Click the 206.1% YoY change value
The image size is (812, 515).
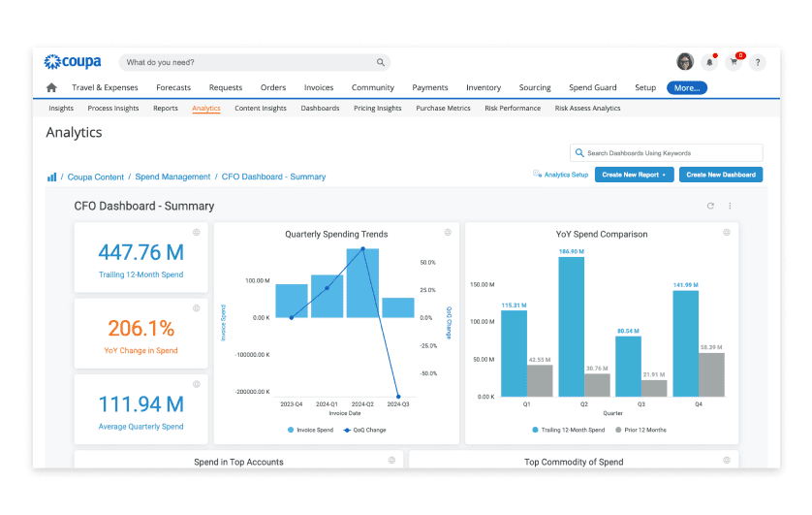(141, 329)
